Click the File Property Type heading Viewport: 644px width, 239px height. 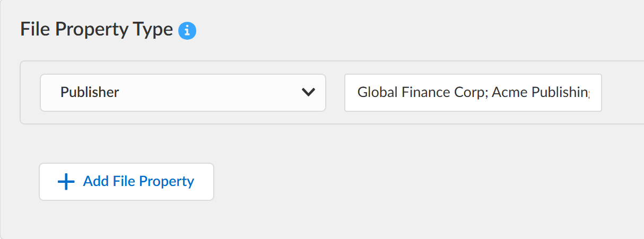97,30
